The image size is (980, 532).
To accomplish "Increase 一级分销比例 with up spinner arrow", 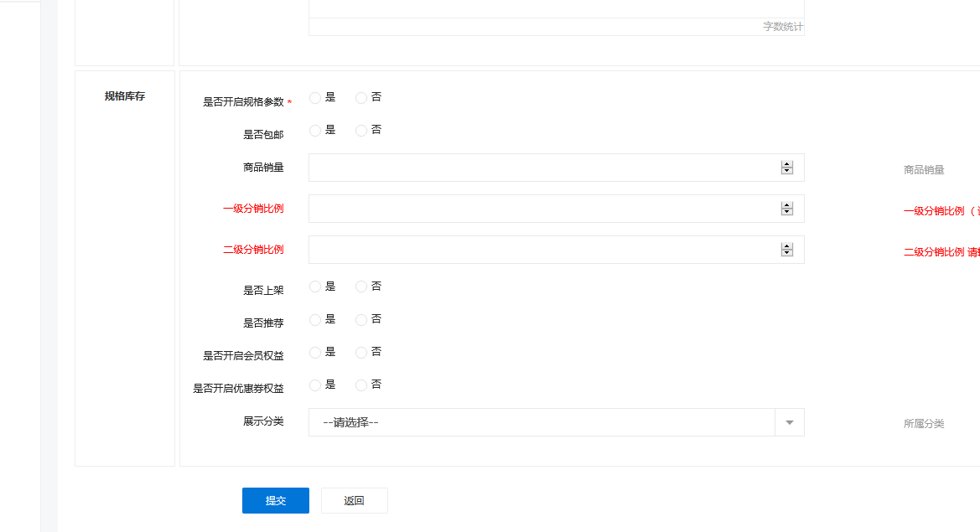I will [x=787, y=205].
